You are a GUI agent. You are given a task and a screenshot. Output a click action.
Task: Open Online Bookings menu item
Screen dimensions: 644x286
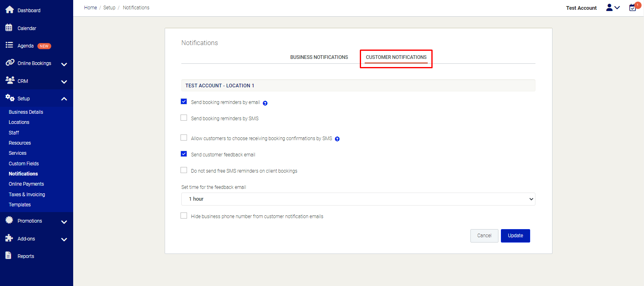34,63
